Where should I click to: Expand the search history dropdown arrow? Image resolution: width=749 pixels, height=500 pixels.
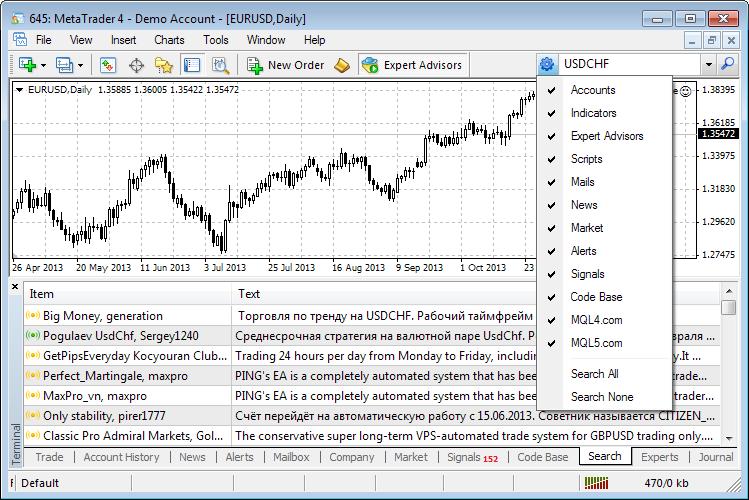pyautogui.click(x=709, y=64)
